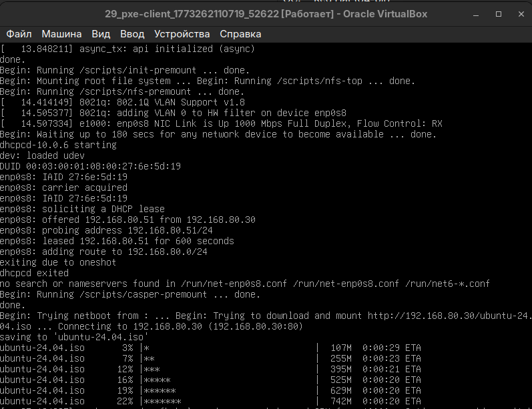Screen dimensions: 532x409
Task: Open the Вид menu
Action: (x=101, y=33)
